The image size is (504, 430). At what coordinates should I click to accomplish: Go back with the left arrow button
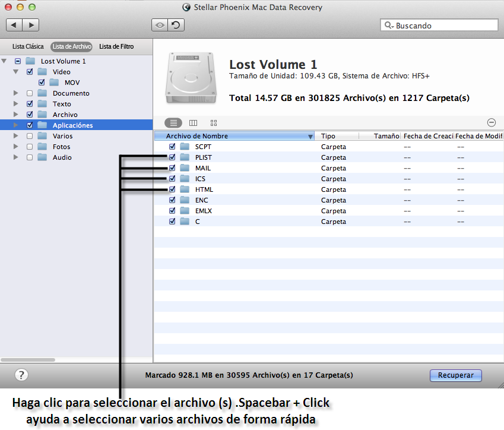[x=14, y=25]
